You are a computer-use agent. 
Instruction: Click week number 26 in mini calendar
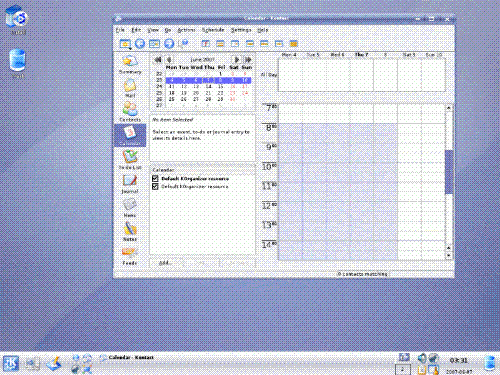(159, 99)
